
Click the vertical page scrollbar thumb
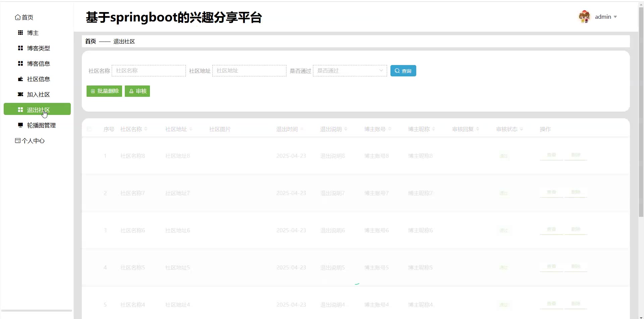coord(641,111)
